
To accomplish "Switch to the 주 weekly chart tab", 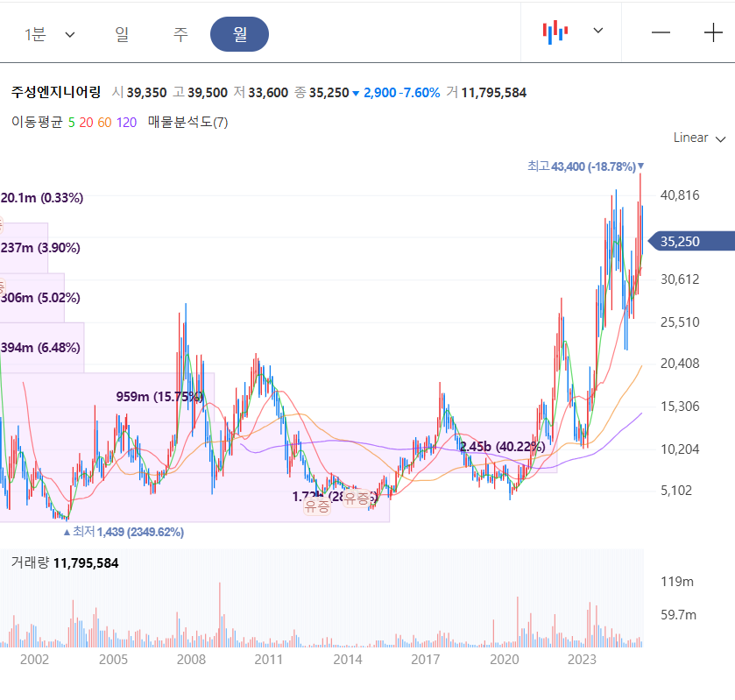I will coord(180,34).
